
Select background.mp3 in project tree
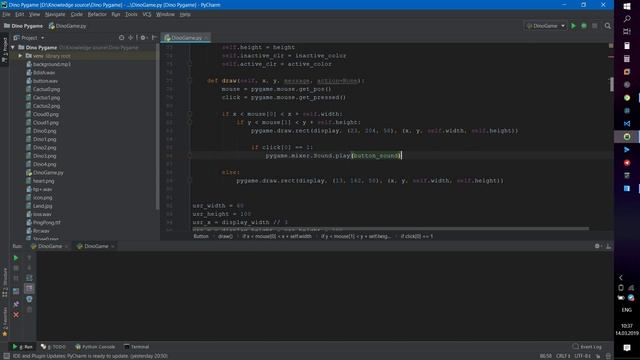click(51, 64)
